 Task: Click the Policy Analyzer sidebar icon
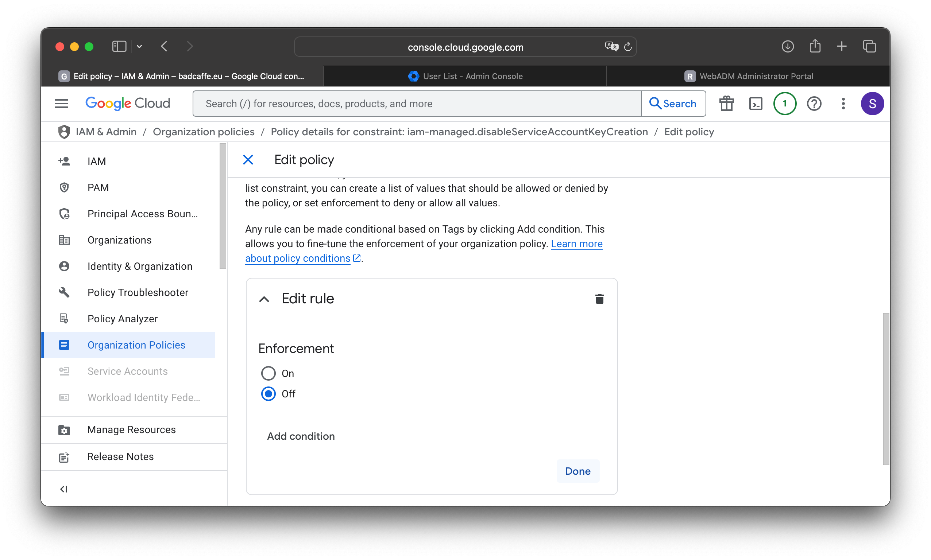tap(64, 319)
